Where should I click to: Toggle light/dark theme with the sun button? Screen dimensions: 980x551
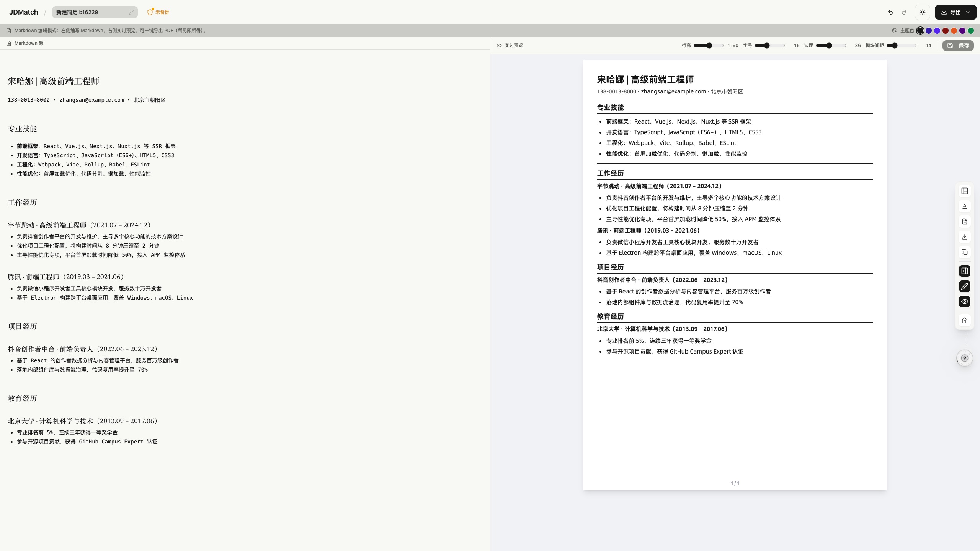(x=923, y=12)
